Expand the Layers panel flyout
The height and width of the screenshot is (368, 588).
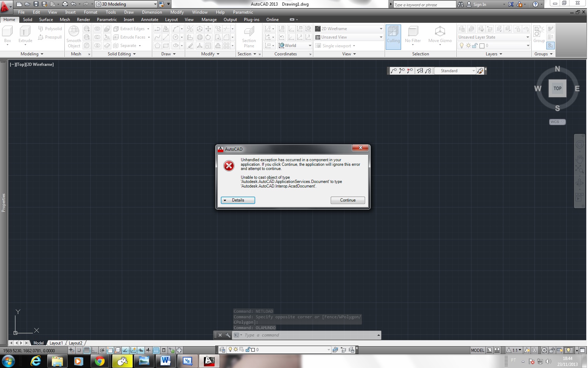pyautogui.click(x=494, y=54)
